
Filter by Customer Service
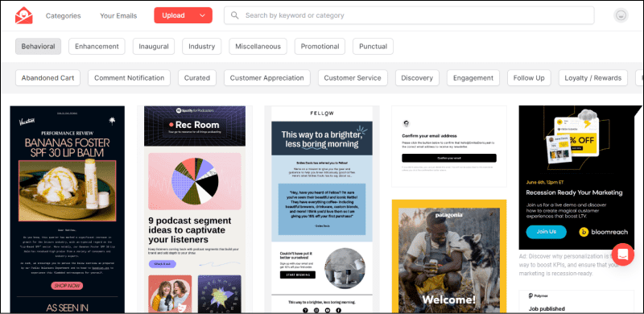pos(353,77)
